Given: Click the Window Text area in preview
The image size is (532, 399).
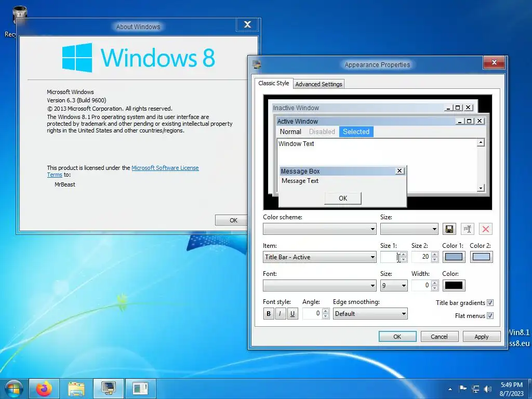Looking at the screenshot, I should coord(296,144).
